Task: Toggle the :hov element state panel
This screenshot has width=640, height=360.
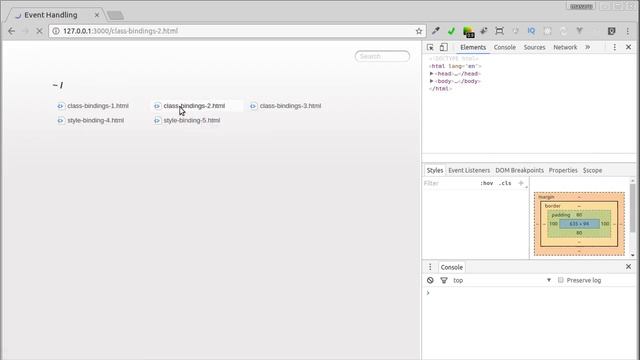Action: (x=487, y=183)
